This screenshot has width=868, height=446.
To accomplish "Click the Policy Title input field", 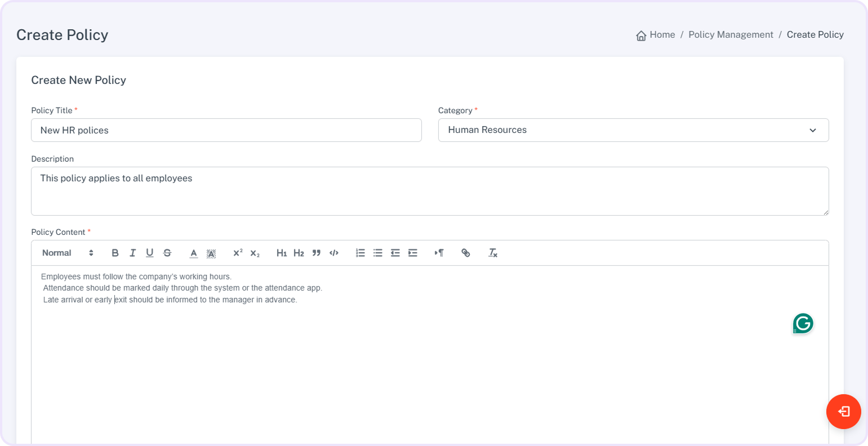I will click(226, 130).
